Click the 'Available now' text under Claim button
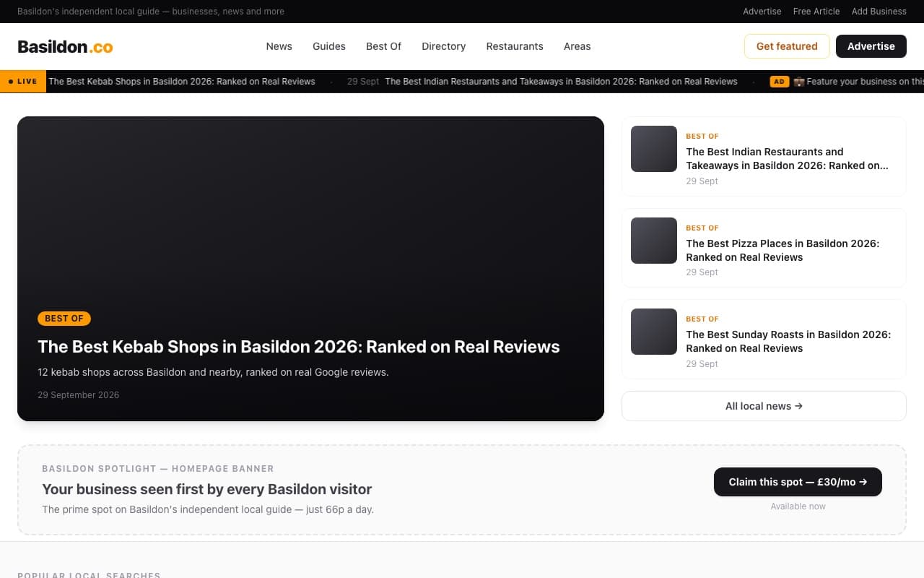 point(798,506)
